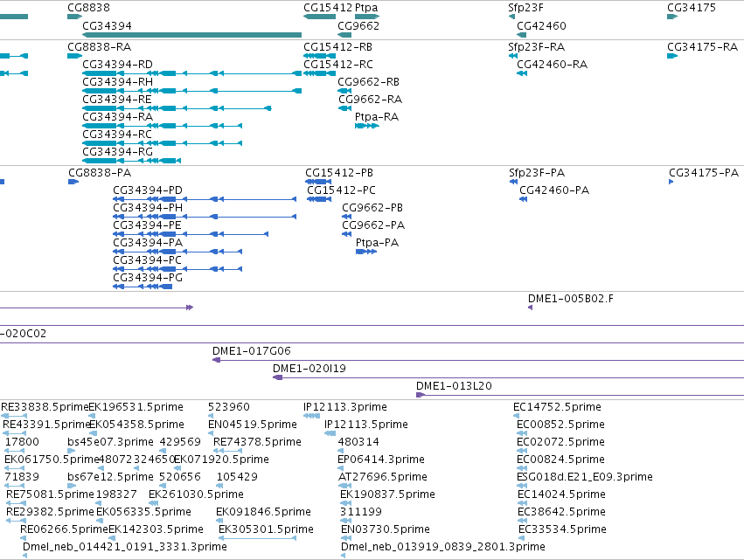Select protein CG9662-PB

[x=372, y=208]
